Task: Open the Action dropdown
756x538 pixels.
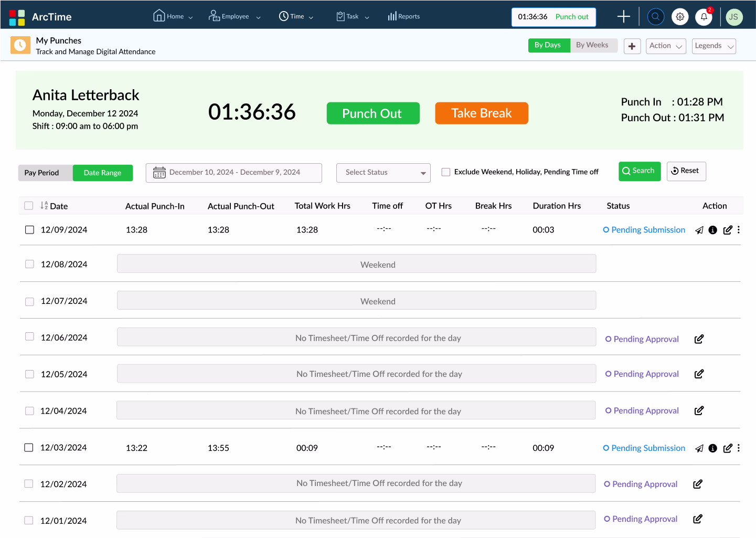Action: [x=666, y=46]
